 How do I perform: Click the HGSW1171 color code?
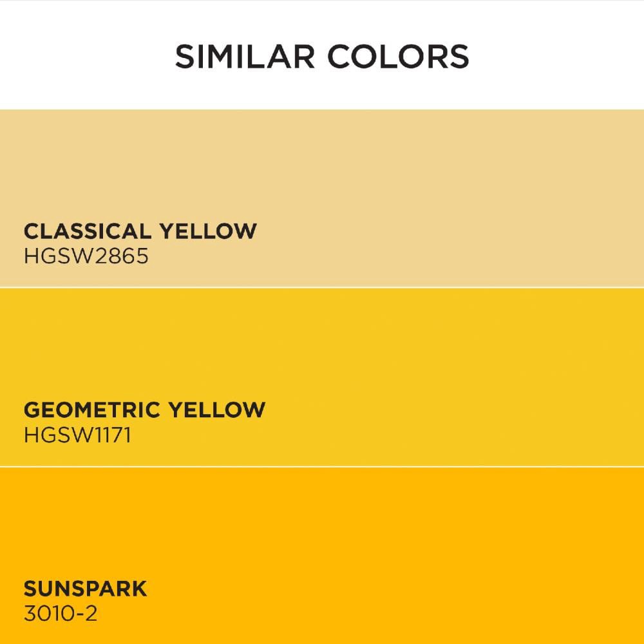click(78, 435)
